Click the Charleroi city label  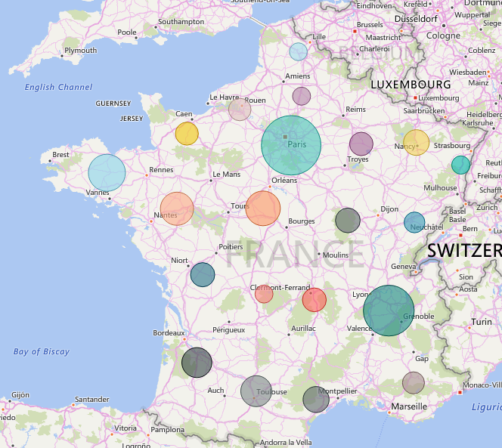coord(374,49)
